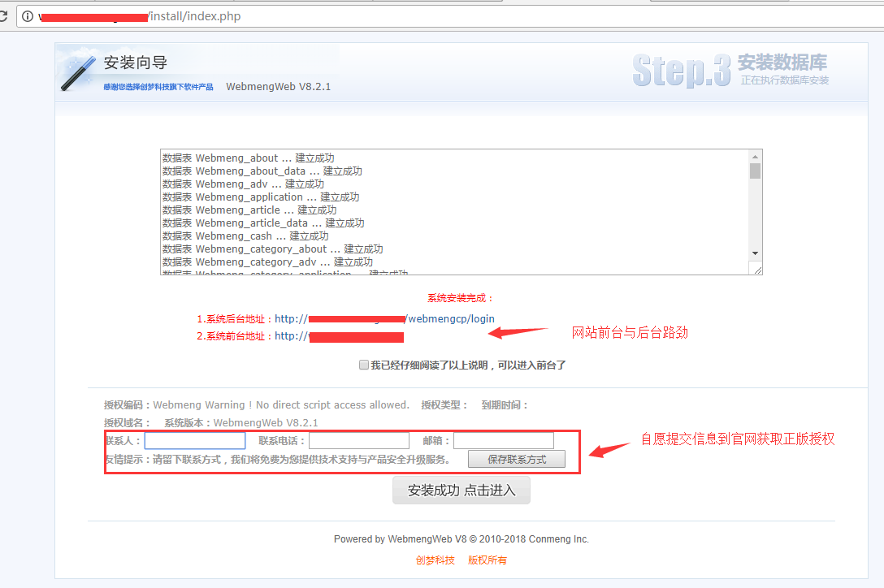Focus the address bar showing install/index.php
Screen dimensions: 884x588
451,16
